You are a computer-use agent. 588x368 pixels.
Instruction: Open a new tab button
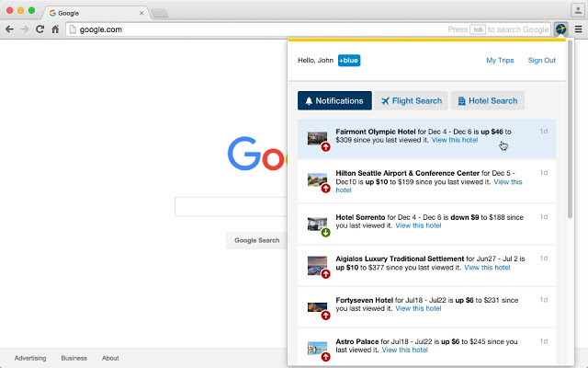(159, 13)
